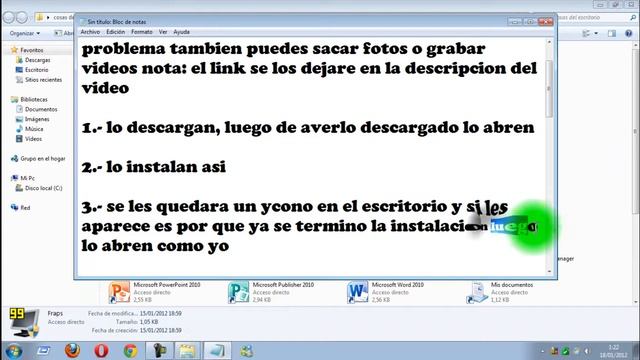This screenshot has width=640, height=360.
Task: Click the text 'lo abren como yo'
Action: pos(155,246)
